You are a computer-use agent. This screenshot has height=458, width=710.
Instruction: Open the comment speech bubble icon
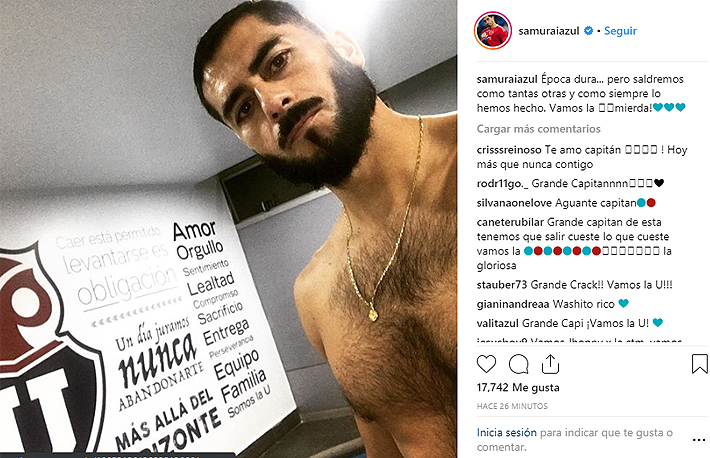[x=518, y=364]
